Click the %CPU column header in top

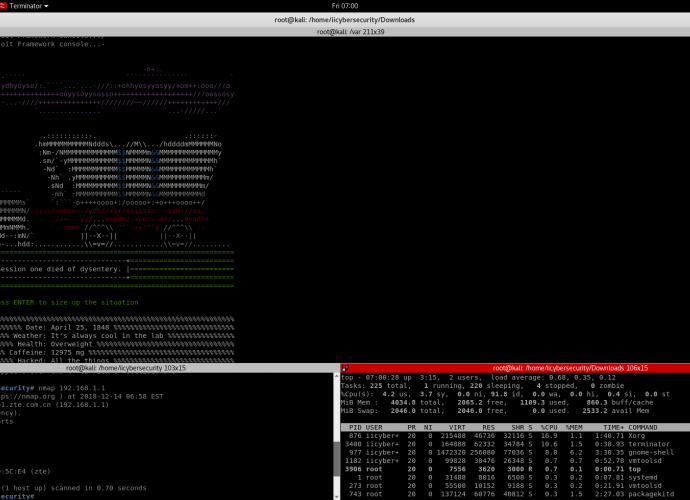[x=549, y=427]
